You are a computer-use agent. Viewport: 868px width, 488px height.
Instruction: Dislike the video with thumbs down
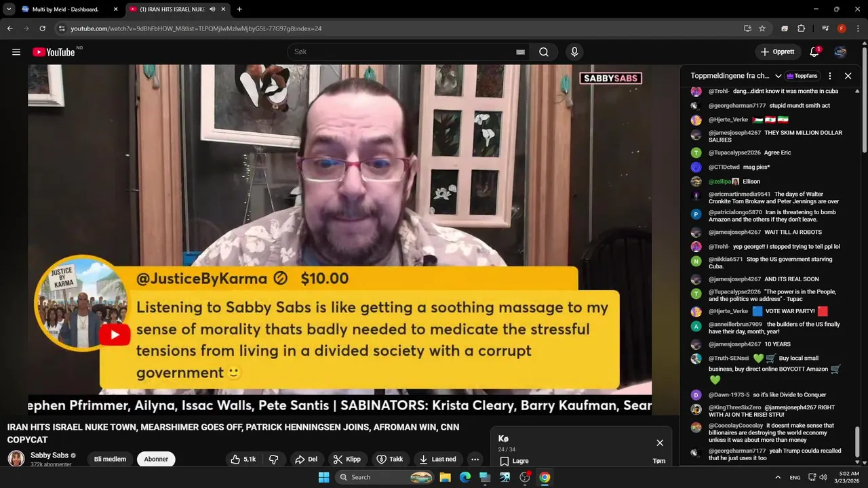(273, 459)
